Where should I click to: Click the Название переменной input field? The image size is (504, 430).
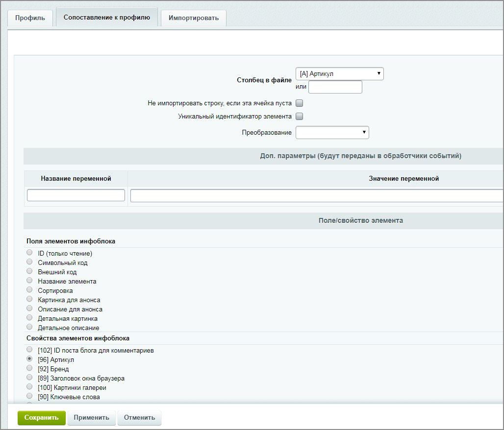tap(76, 195)
